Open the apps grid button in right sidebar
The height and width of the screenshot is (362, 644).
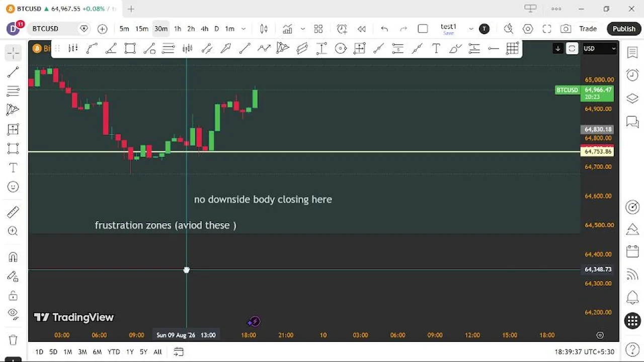632,320
